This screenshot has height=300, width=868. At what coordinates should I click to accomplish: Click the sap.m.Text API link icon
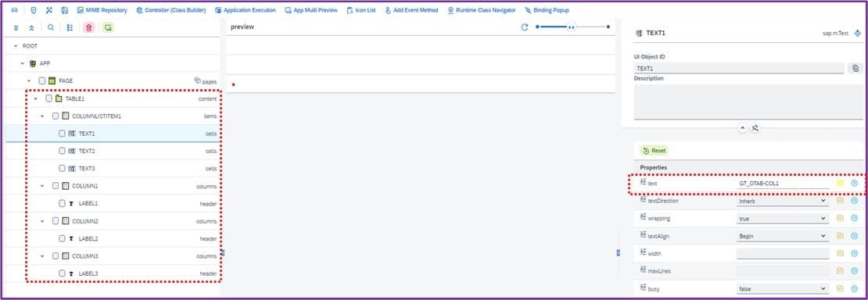click(858, 34)
